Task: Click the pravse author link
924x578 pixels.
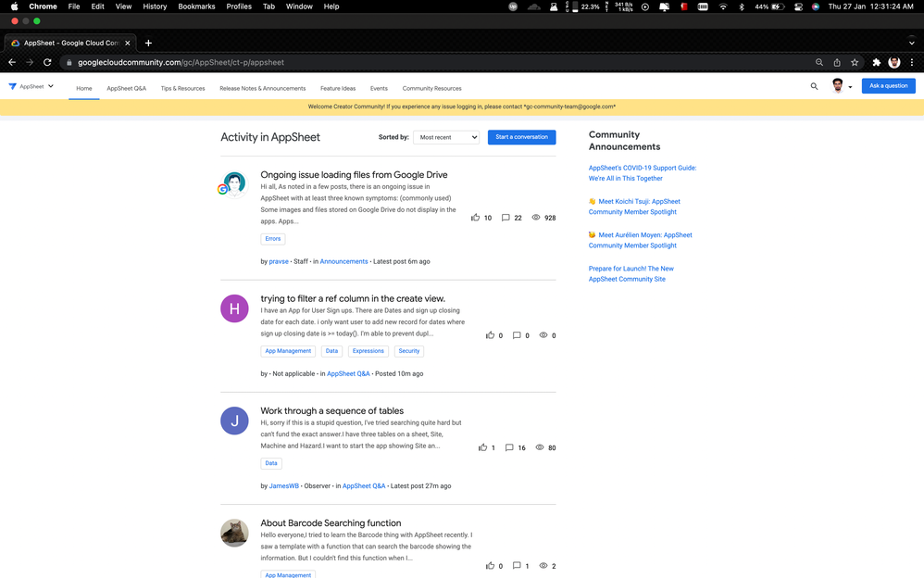Action: [279, 261]
